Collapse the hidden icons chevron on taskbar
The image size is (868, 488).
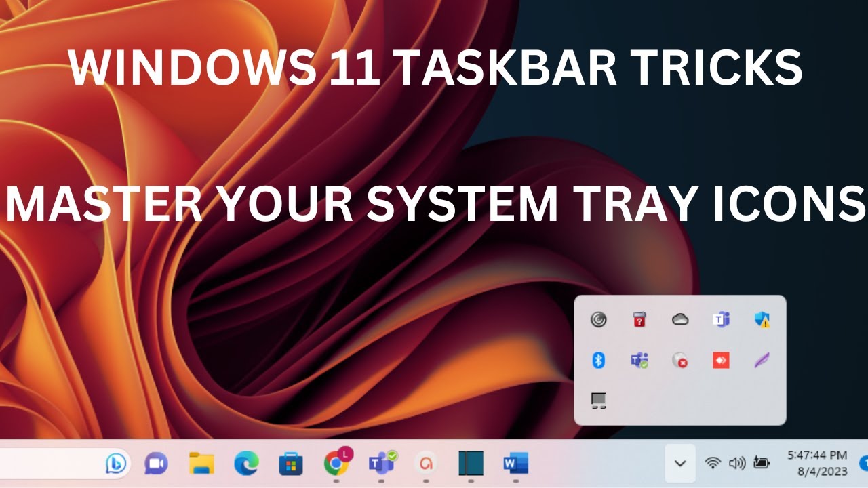[x=680, y=464]
